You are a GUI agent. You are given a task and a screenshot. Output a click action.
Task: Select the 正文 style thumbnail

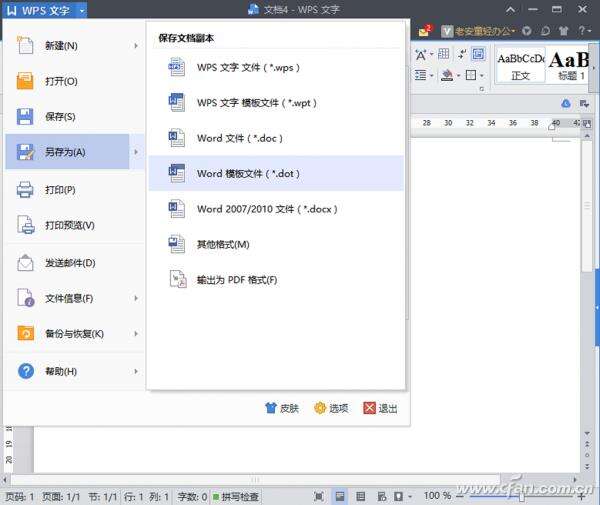[x=520, y=65]
